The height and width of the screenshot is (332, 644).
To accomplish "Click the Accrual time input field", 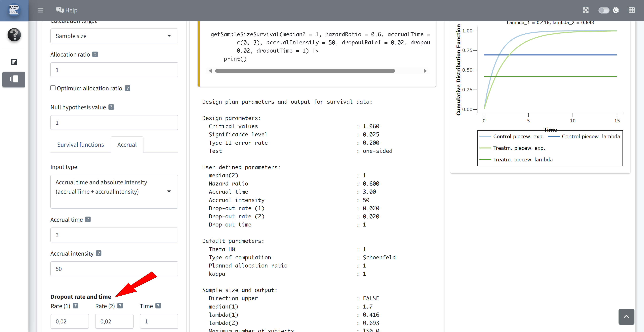I will [x=114, y=235].
